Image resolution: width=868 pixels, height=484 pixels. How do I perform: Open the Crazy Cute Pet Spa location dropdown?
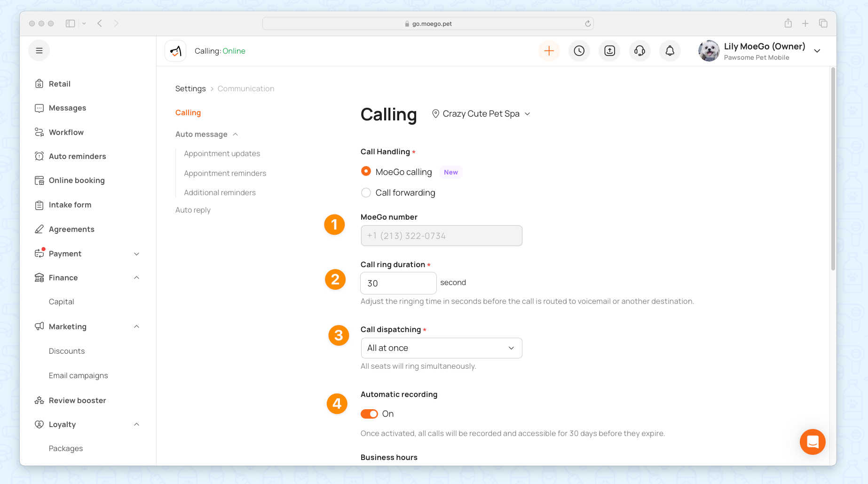[x=481, y=114]
